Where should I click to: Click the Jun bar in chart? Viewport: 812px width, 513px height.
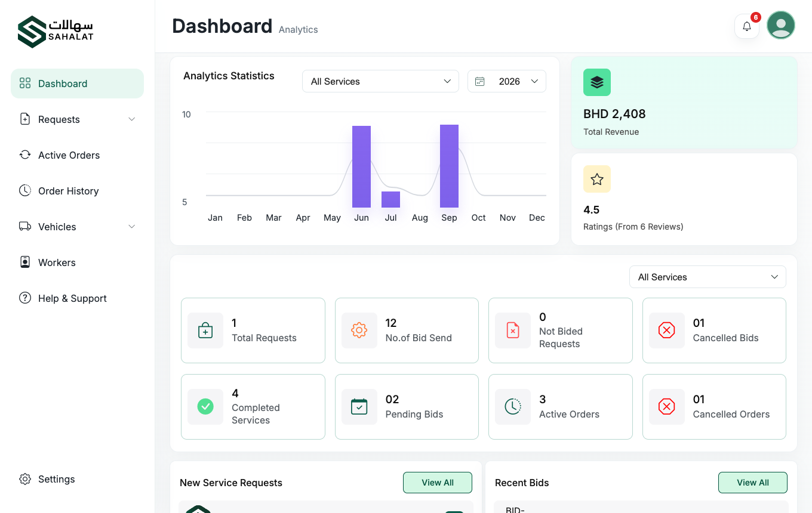click(x=361, y=166)
